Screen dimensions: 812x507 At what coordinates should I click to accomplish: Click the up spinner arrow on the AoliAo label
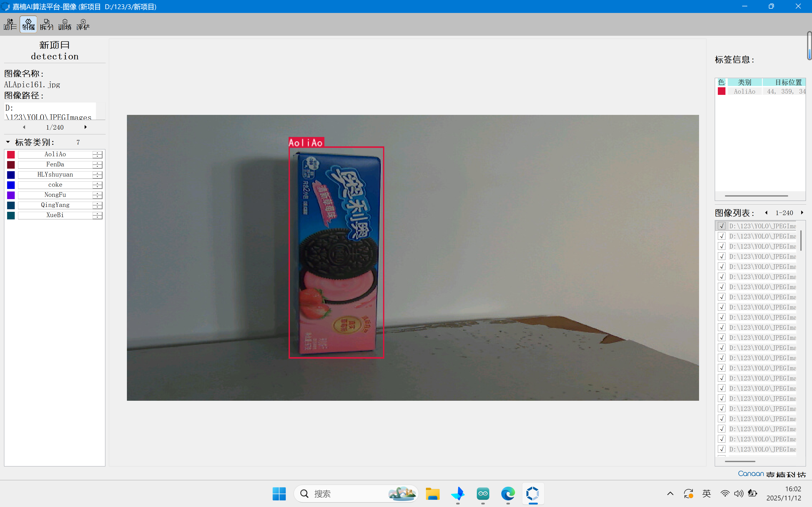tap(97, 153)
